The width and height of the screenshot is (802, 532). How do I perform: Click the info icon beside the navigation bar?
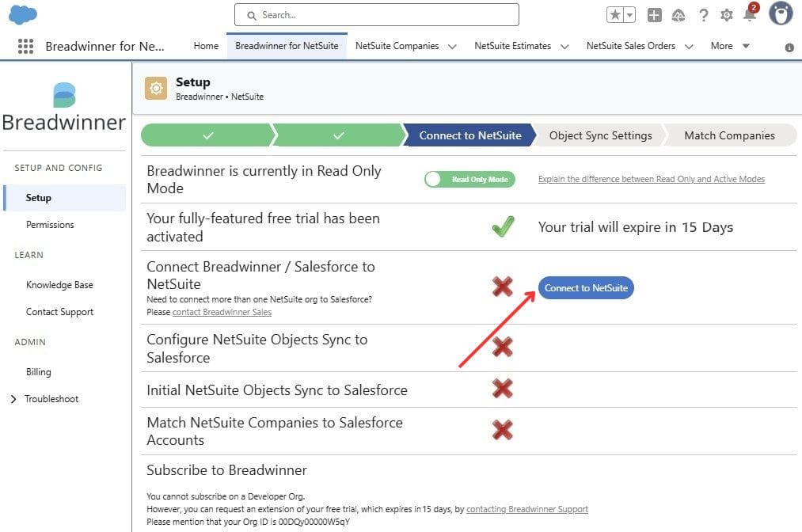(789, 47)
